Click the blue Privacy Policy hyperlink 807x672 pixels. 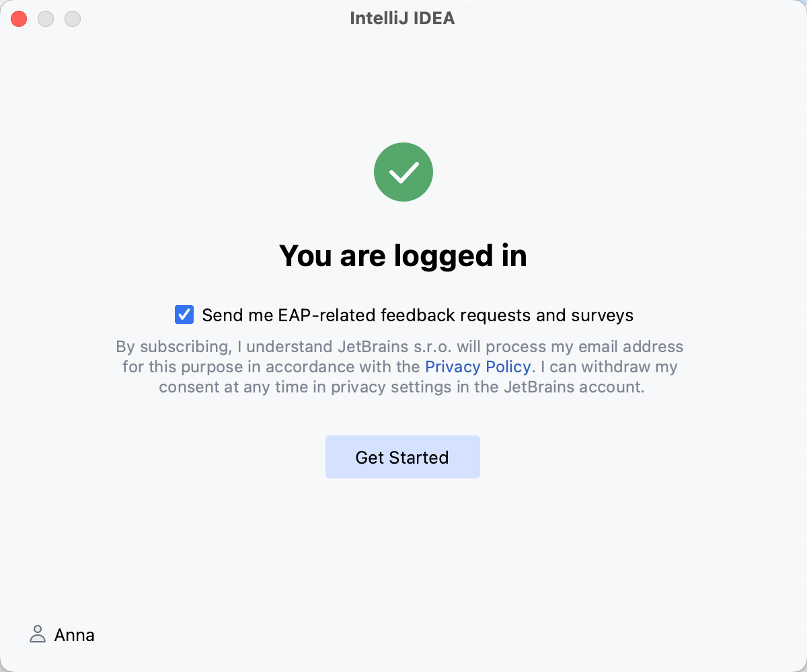coord(478,367)
